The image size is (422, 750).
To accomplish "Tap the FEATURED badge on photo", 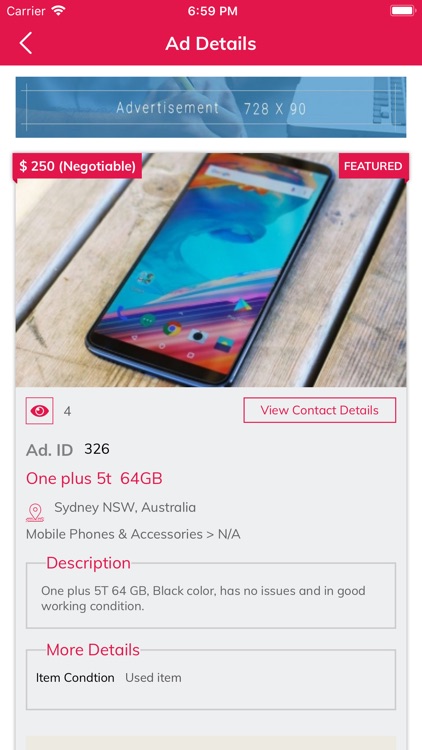I will (x=373, y=166).
